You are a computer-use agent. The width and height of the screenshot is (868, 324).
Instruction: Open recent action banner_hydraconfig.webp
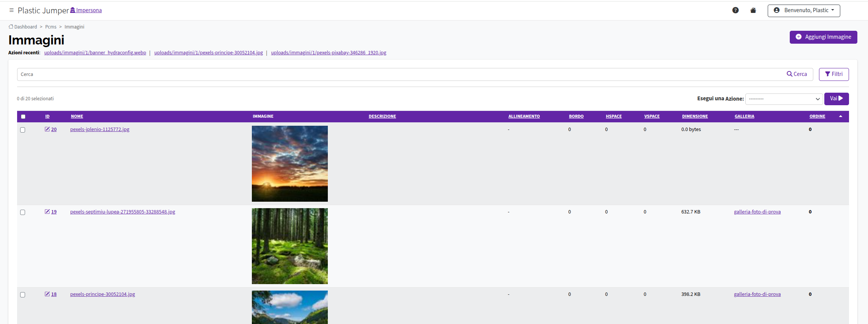click(95, 53)
